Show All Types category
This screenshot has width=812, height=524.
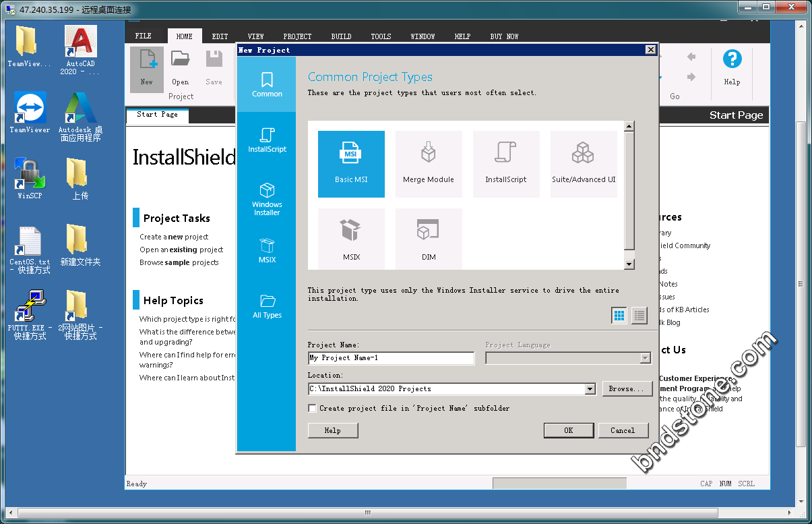point(267,305)
